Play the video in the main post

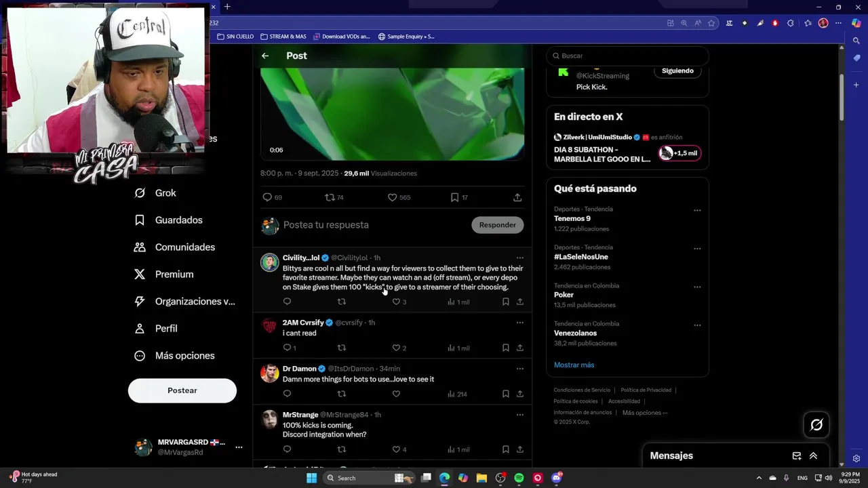coord(392,114)
